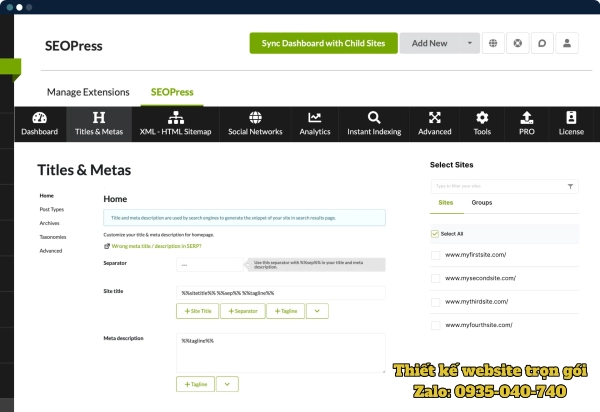Focus the Site title input field
The width and height of the screenshot is (600, 412).
point(280,293)
